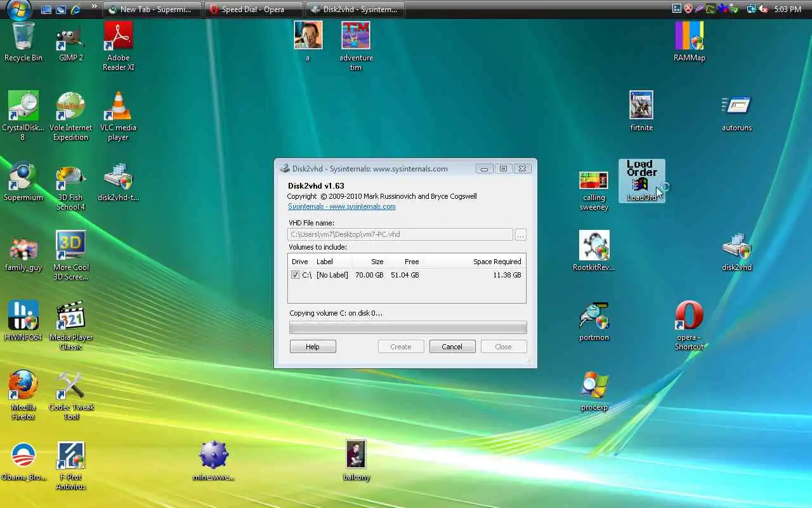Switch to Disk2vhd taskbar button
This screenshot has width=812, height=508.
[355, 10]
